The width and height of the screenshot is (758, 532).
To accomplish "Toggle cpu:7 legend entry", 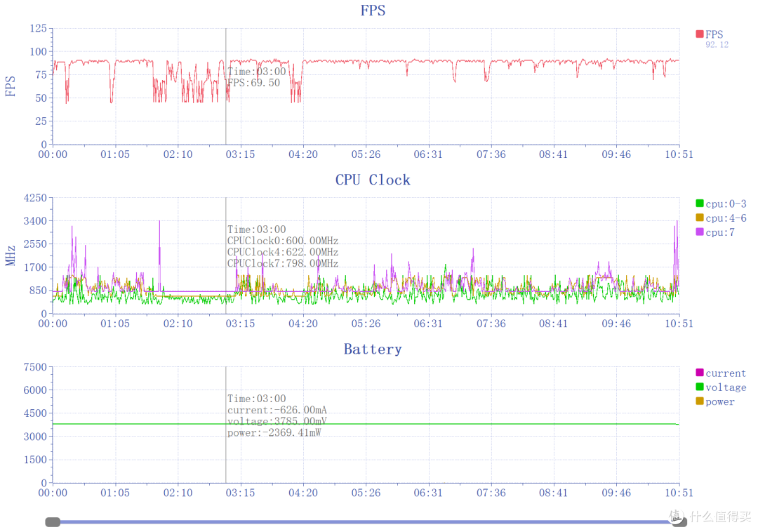I will 715,232.
